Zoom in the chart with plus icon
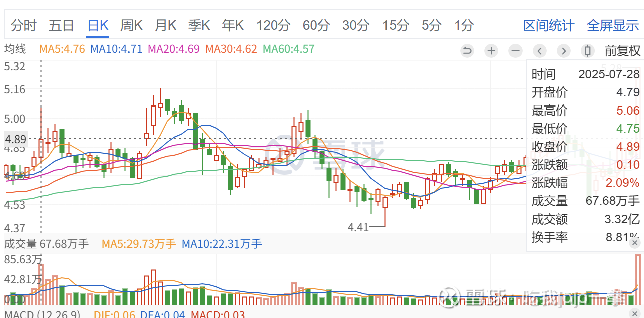This screenshot has height=318, width=644. (x=491, y=51)
